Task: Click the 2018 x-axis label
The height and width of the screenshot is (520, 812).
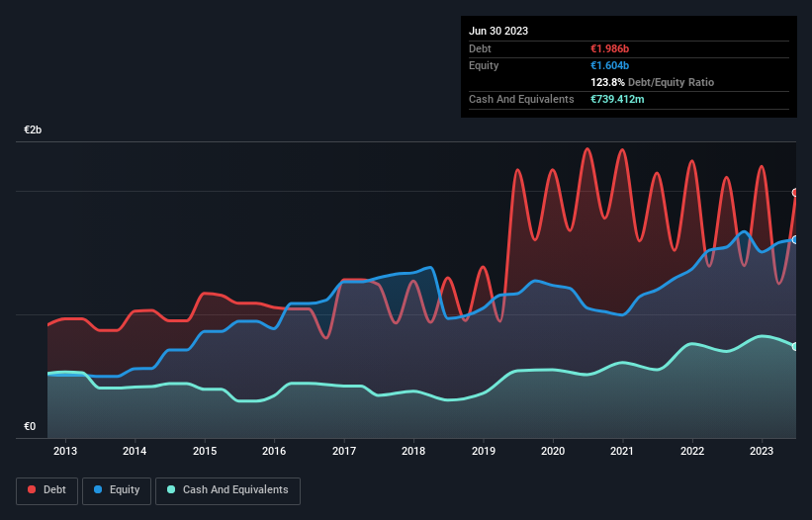Action: pos(413,451)
